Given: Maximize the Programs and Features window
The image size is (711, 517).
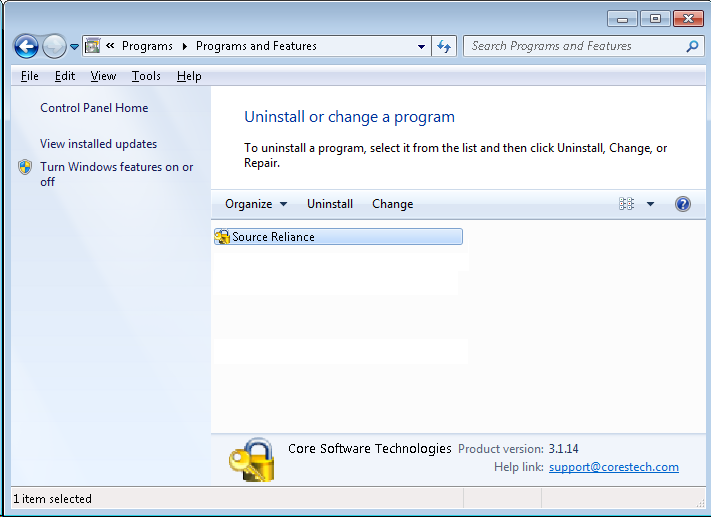Looking at the screenshot, I should click(x=655, y=19).
